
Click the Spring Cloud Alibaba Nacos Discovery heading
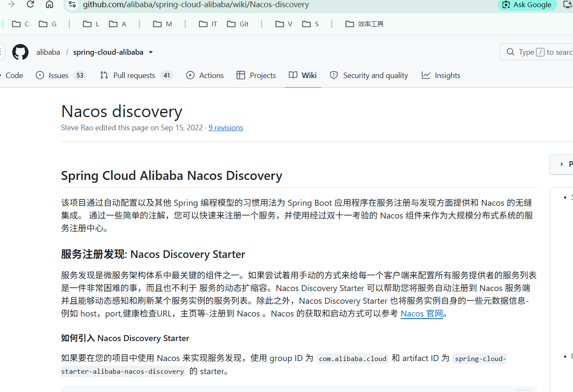tap(172, 176)
